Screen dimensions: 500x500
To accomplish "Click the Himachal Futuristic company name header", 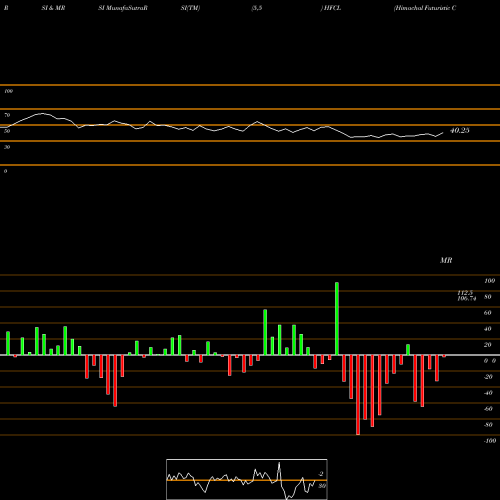I will coord(425,8).
